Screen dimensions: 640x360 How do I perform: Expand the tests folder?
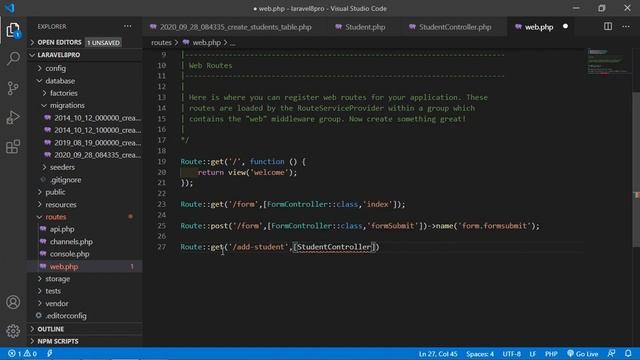coord(53,291)
